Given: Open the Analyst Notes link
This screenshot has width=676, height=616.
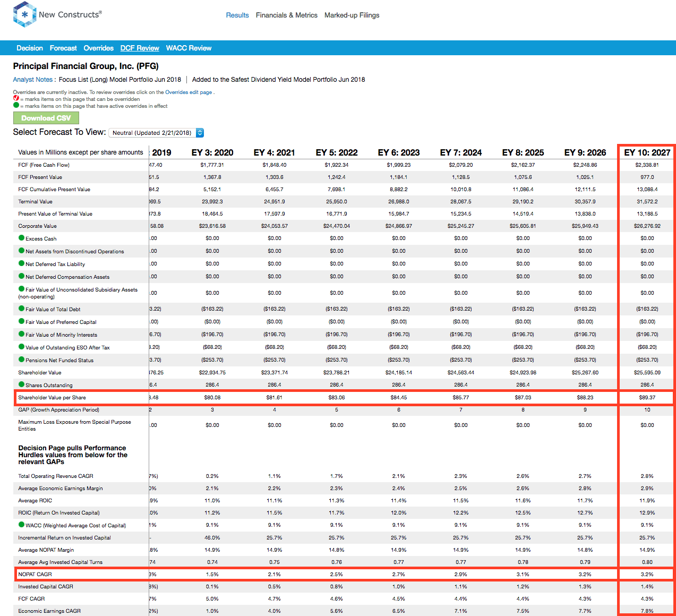Looking at the screenshot, I should tap(33, 80).
